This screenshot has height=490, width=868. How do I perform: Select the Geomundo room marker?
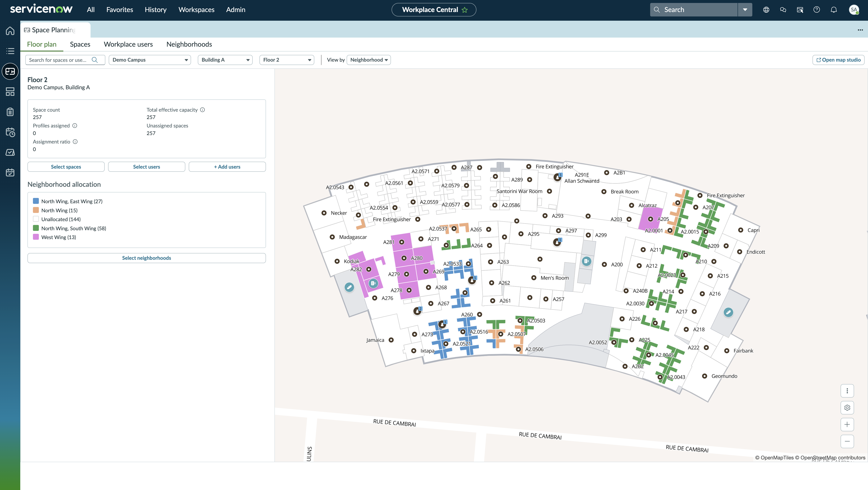coord(704,376)
